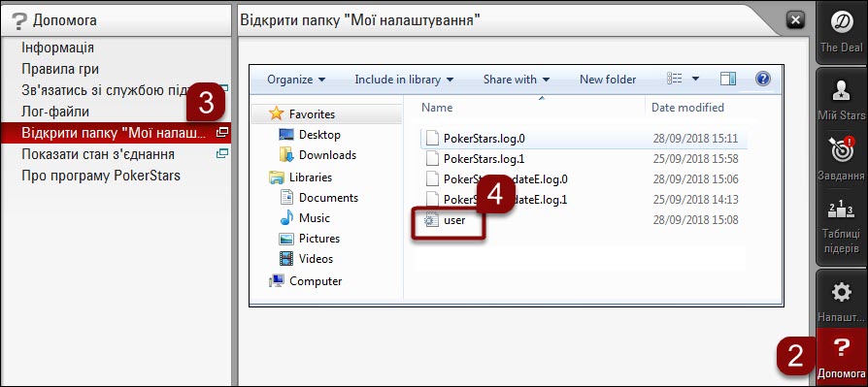Click the date 28/09/2018 15:08

(695, 220)
